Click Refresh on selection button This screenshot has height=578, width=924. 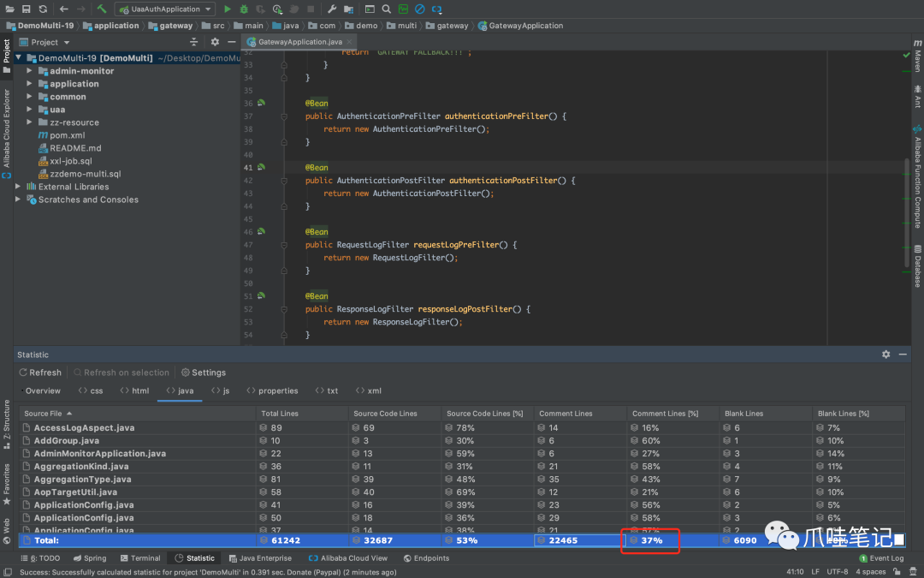(x=121, y=372)
